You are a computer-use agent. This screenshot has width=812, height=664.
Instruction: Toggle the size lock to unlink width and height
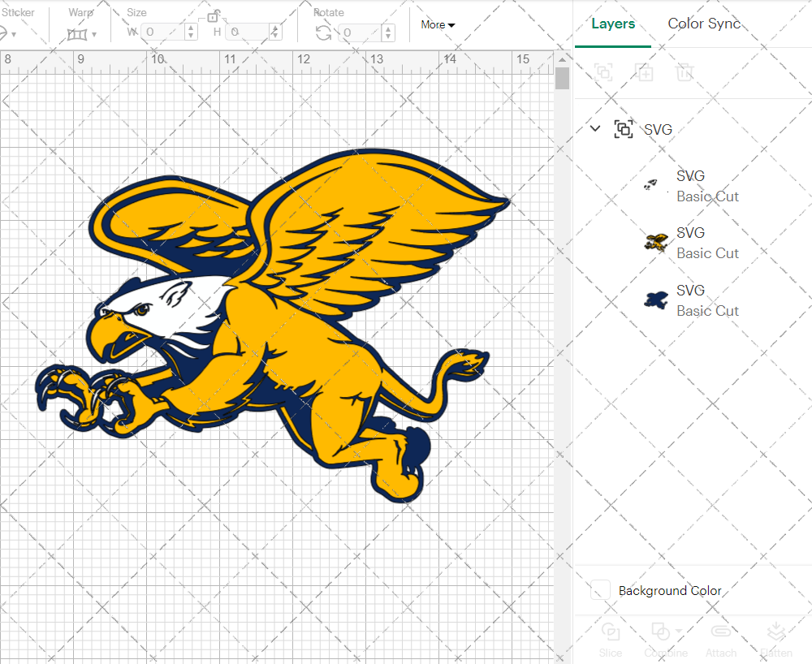tap(214, 16)
